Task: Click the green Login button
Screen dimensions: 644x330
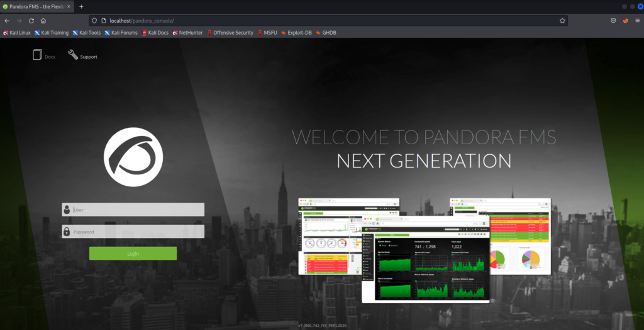Action: pyautogui.click(x=133, y=253)
